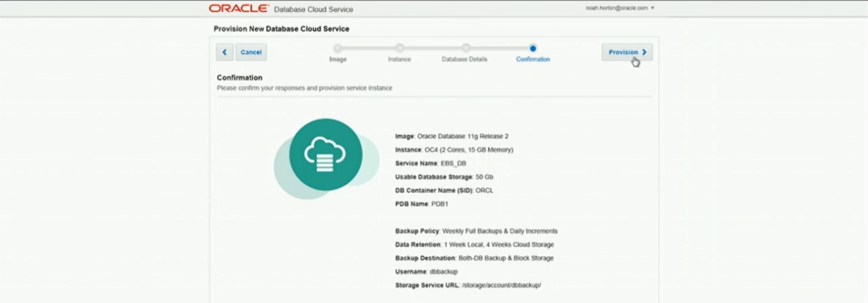Click the 'Please confirm your responses' instruction text
The height and width of the screenshot is (303, 868).
pos(304,88)
